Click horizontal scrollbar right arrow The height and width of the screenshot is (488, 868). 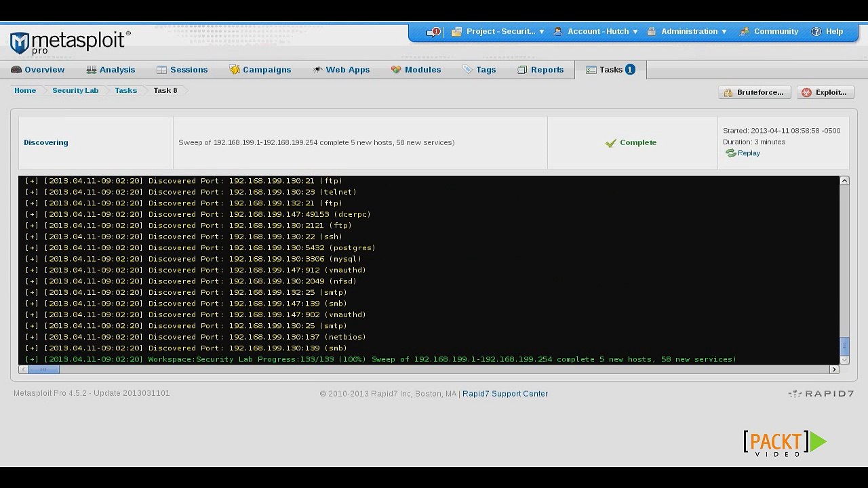click(835, 369)
